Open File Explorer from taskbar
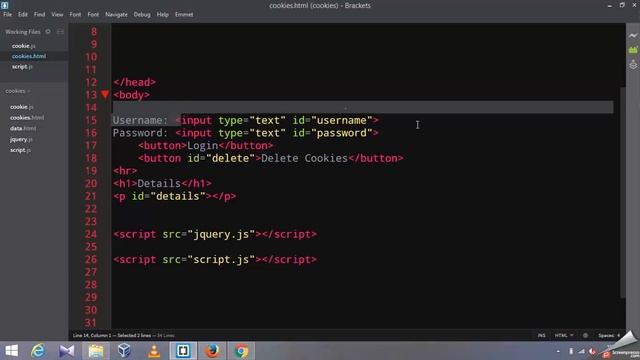Image resolution: width=640 pixels, height=360 pixels. [96, 351]
